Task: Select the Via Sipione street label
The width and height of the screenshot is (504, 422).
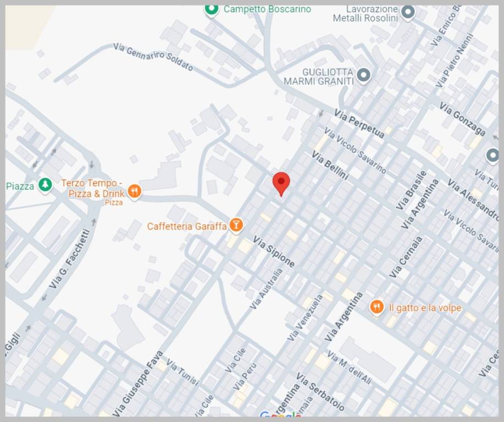Action: tap(274, 252)
